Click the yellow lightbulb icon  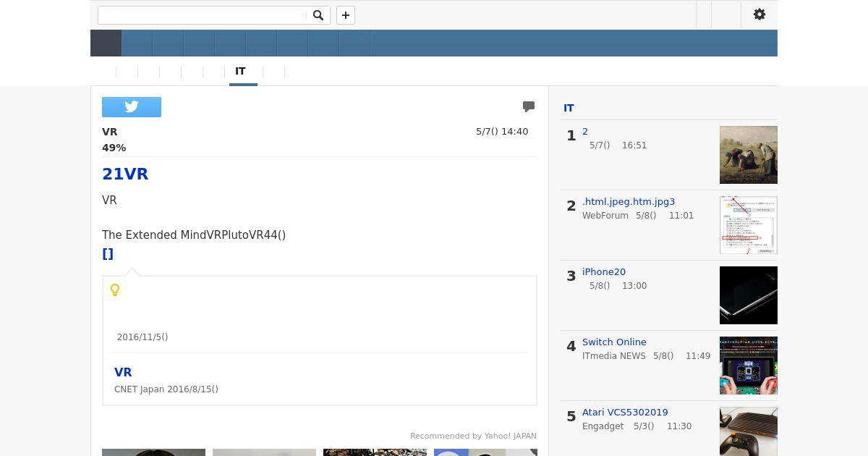(x=114, y=290)
